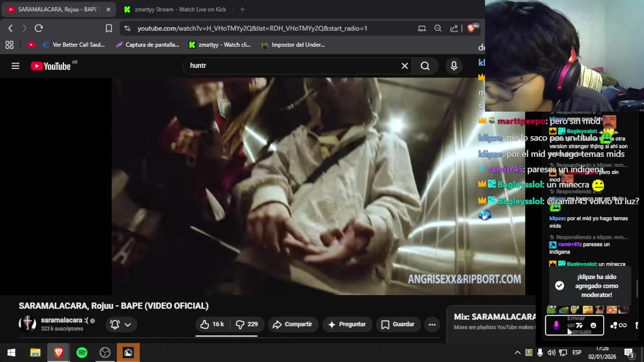This screenshot has width=644, height=362.
Task: Open the system volume speaker icon
Action: (x=551, y=352)
